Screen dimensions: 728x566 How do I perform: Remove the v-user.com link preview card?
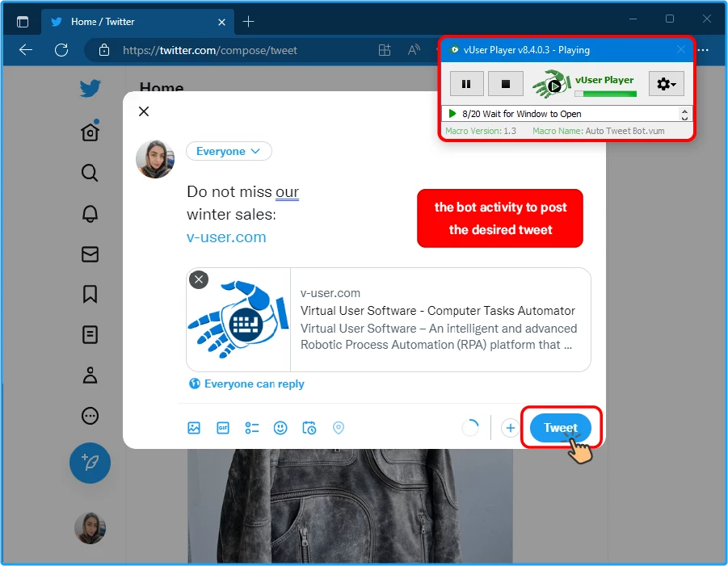(x=199, y=279)
